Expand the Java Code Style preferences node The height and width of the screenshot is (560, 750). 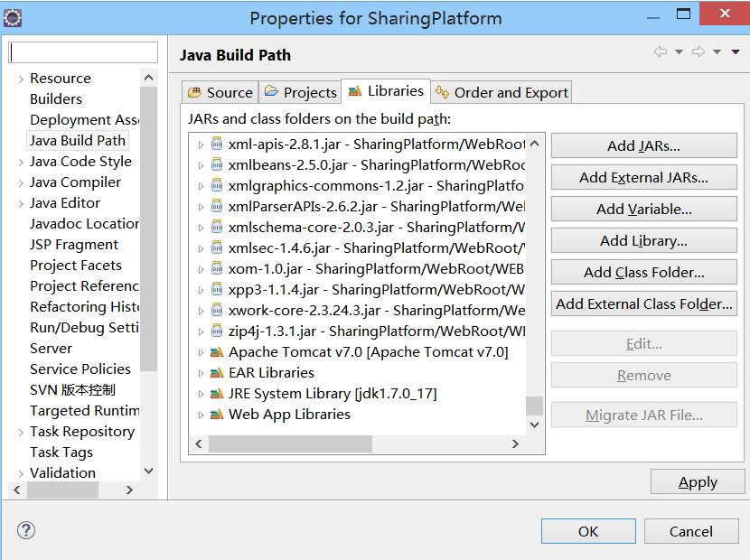pos(21,162)
